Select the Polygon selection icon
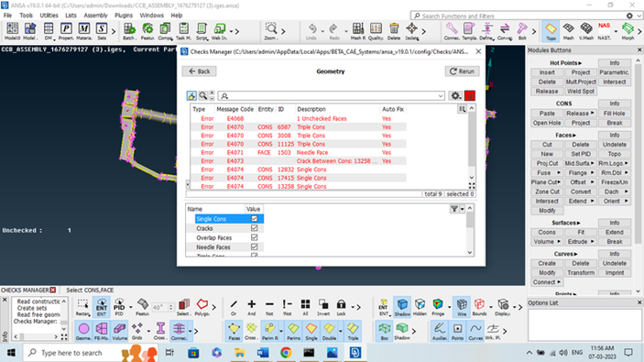This screenshot has height=362, width=644. click(x=202, y=307)
